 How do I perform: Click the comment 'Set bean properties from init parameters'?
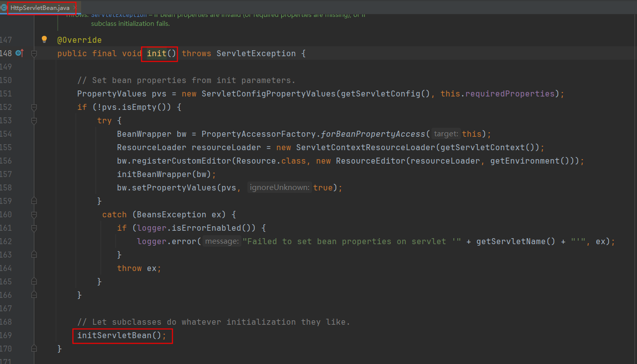click(186, 80)
